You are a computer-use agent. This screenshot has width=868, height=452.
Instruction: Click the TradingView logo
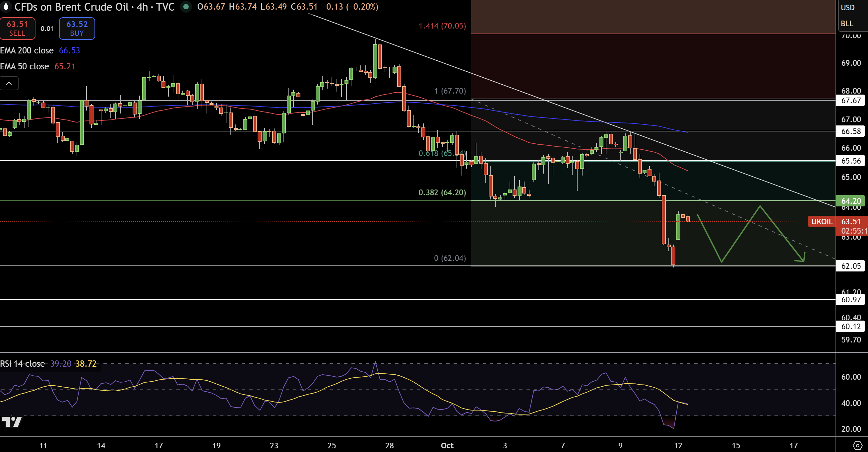click(x=12, y=421)
